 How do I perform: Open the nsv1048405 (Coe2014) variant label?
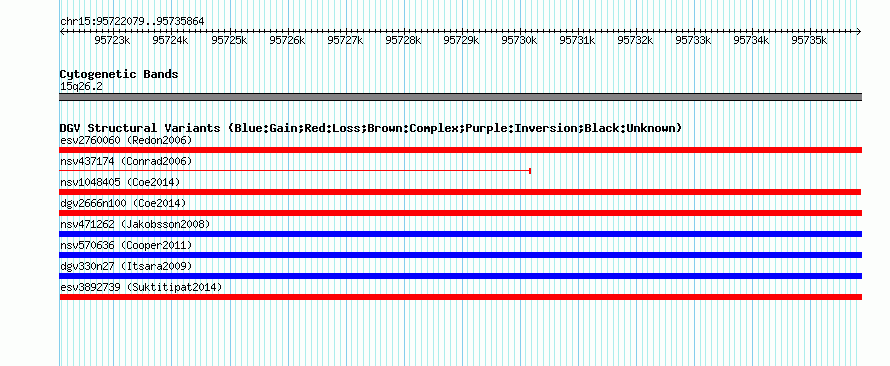point(120,182)
